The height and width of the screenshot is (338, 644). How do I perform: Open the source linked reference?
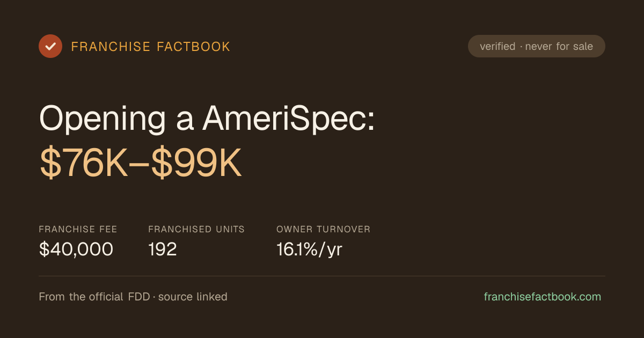[x=193, y=297]
